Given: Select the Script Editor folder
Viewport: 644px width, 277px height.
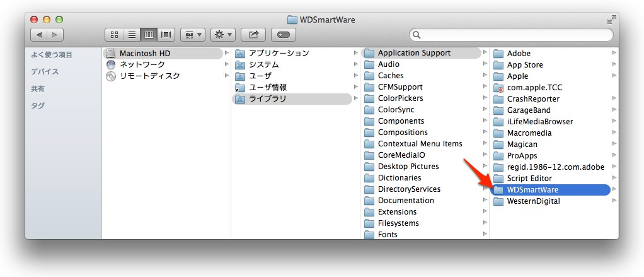Looking at the screenshot, I should (x=550, y=179).
